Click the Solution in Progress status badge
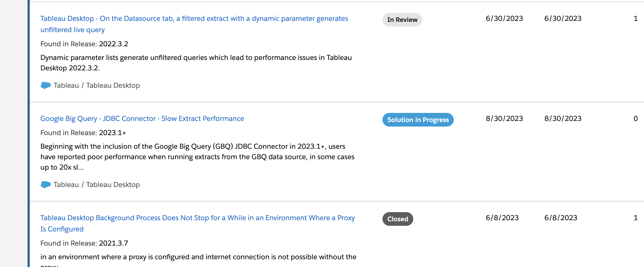The height and width of the screenshot is (267, 644). click(x=418, y=120)
